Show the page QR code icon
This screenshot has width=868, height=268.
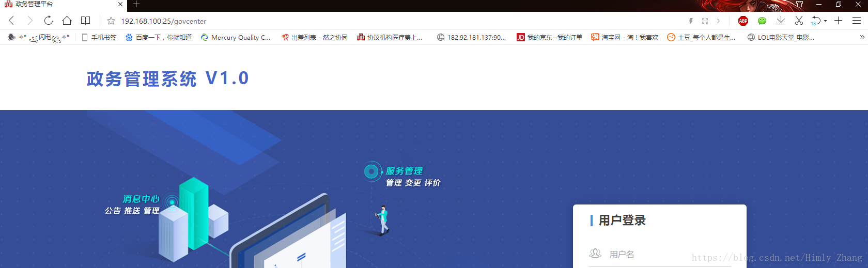(705, 21)
